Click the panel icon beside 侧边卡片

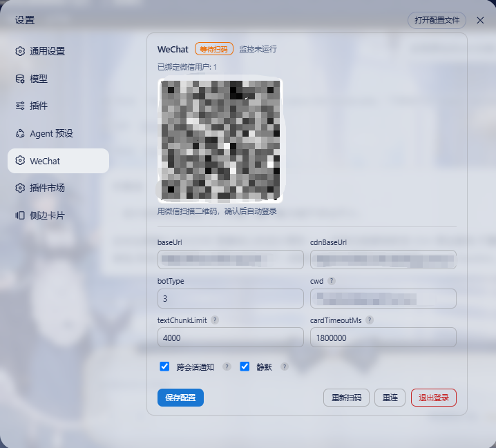(x=20, y=215)
